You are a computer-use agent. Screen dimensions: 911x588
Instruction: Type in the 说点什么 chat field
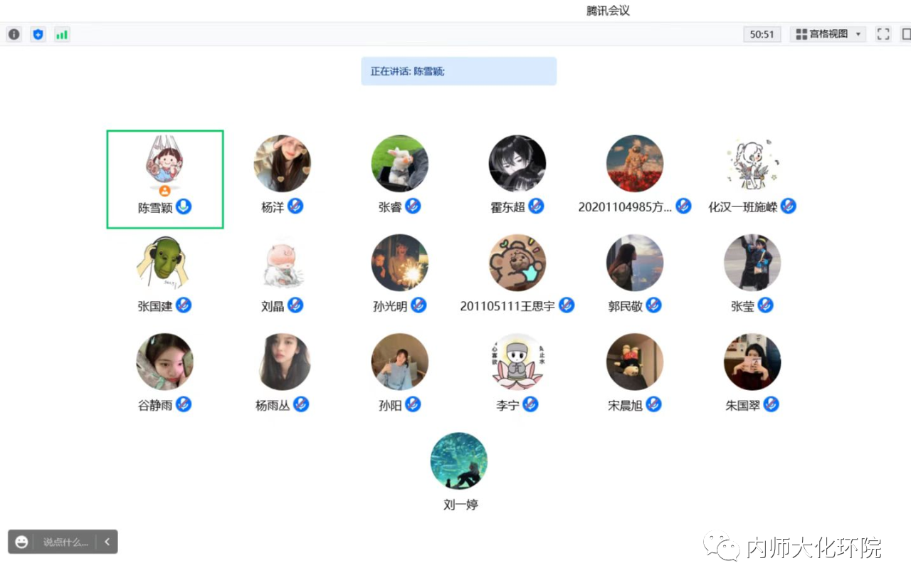click(65, 542)
